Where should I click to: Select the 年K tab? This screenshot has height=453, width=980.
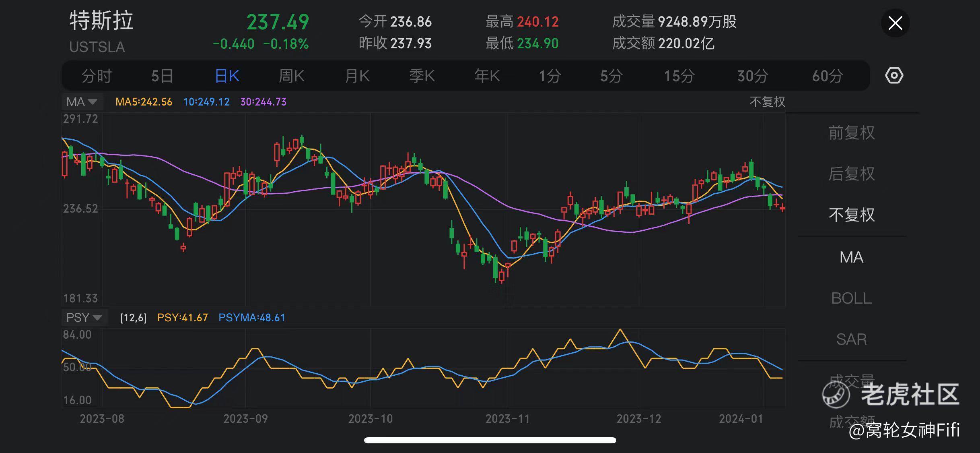coord(487,76)
